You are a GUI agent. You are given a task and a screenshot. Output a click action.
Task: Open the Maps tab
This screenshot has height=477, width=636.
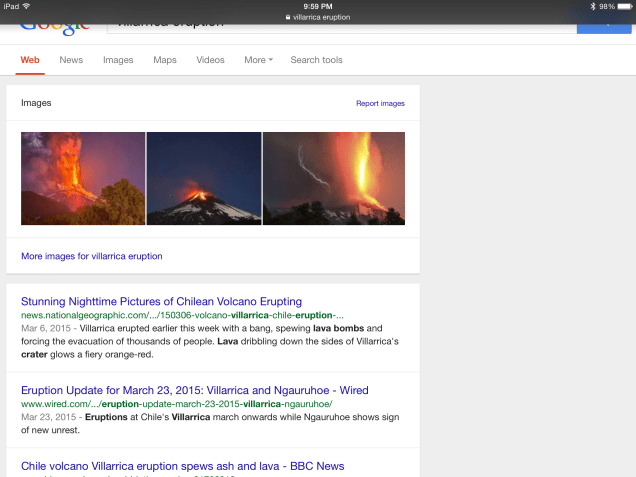tap(165, 60)
